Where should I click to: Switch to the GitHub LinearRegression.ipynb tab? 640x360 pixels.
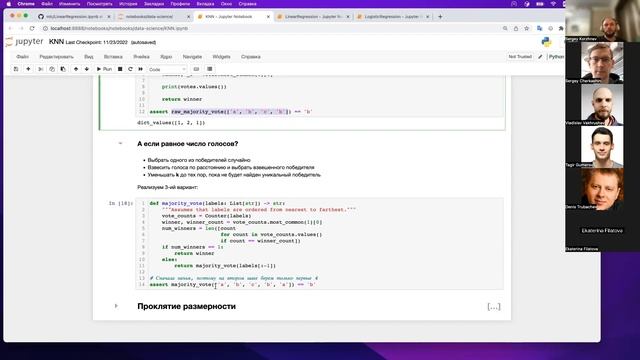(x=73, y=17)
